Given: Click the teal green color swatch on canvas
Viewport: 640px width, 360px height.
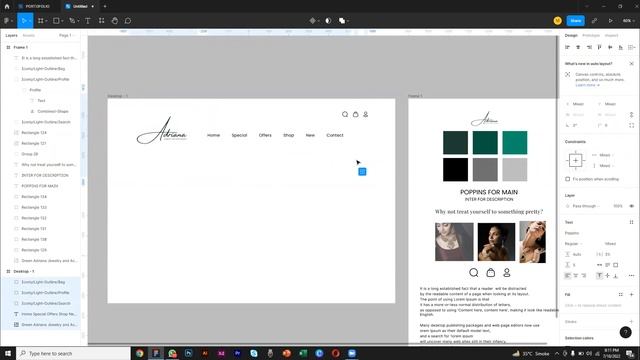Looking at the screenshot, I should 515,142.
